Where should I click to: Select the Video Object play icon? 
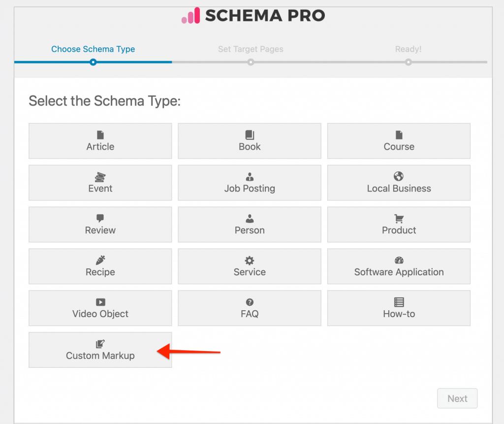100,302
